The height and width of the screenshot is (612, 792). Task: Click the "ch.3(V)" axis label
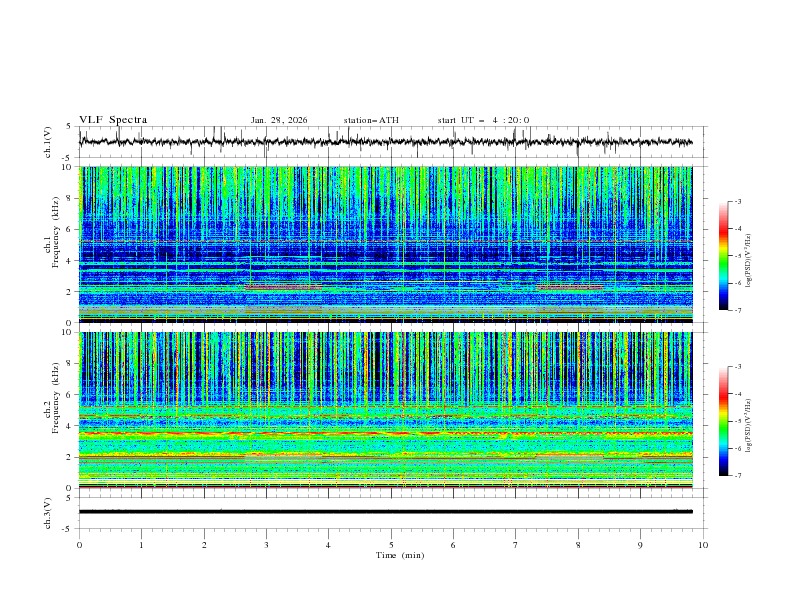click(x=48, y=513)
